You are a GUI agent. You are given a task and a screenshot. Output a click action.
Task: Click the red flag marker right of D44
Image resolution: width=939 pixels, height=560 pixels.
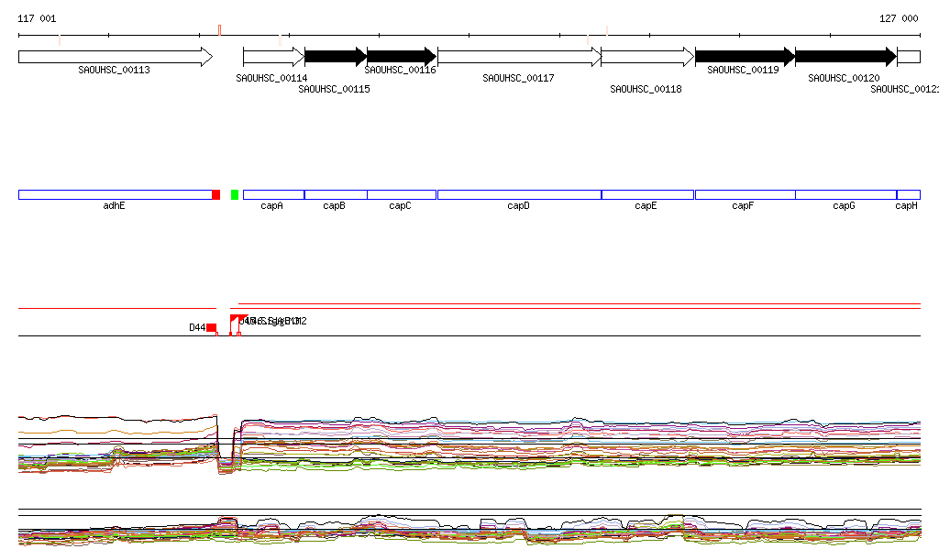[x=237, y=320]
